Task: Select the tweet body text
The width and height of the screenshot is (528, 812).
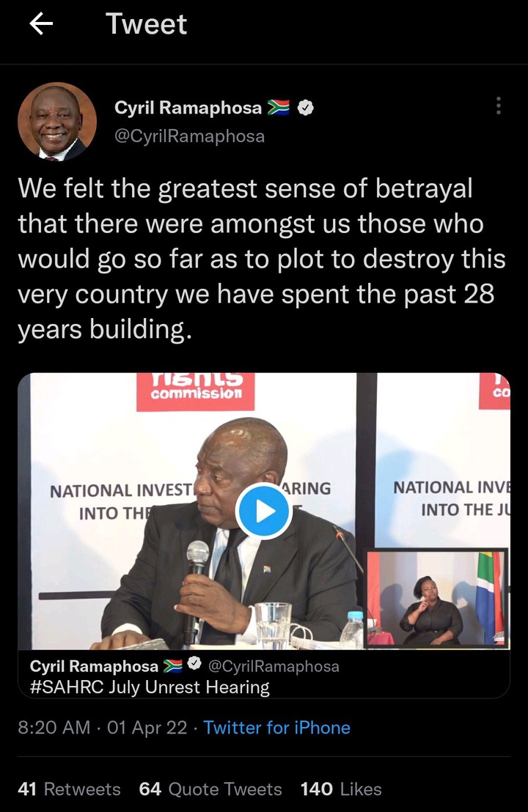Action: tap(262, 259)
